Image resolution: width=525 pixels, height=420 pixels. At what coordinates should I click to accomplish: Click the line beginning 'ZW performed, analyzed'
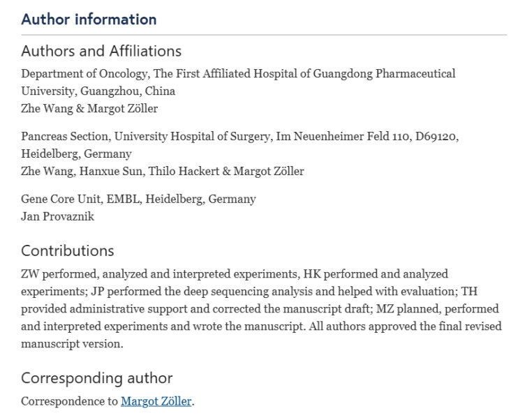click(235, 274)
